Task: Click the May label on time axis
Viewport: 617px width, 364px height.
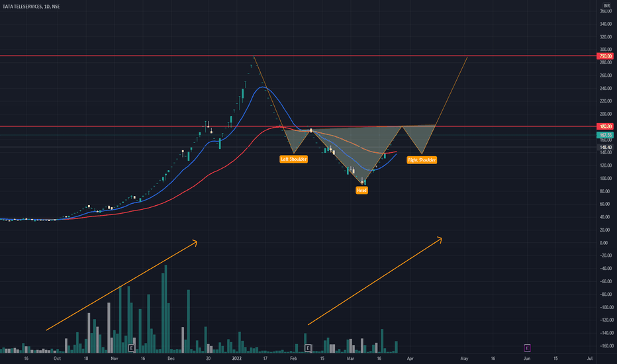Action: [x=464, y=359]
